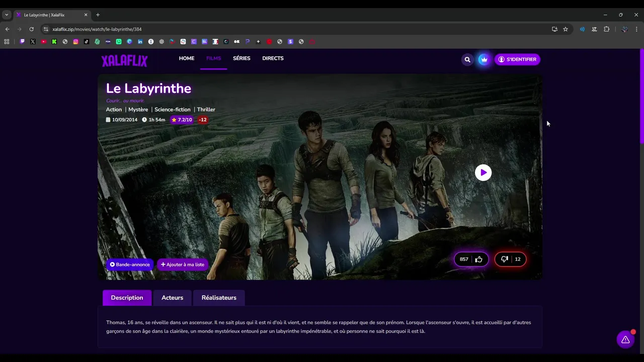Open the DIRECTS menu item
This screenshot has width=644, height=362.
[273, 58]
